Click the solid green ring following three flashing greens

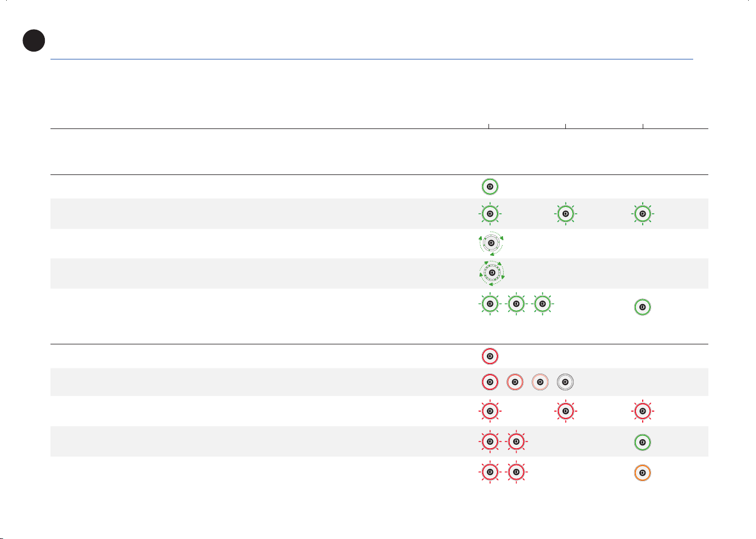(642, 307)
